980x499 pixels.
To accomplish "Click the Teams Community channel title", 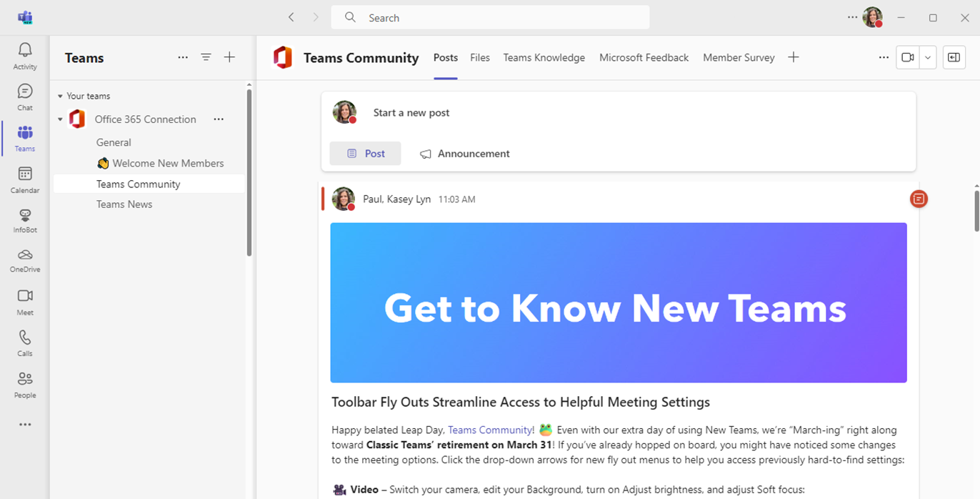I will point(361,58).
